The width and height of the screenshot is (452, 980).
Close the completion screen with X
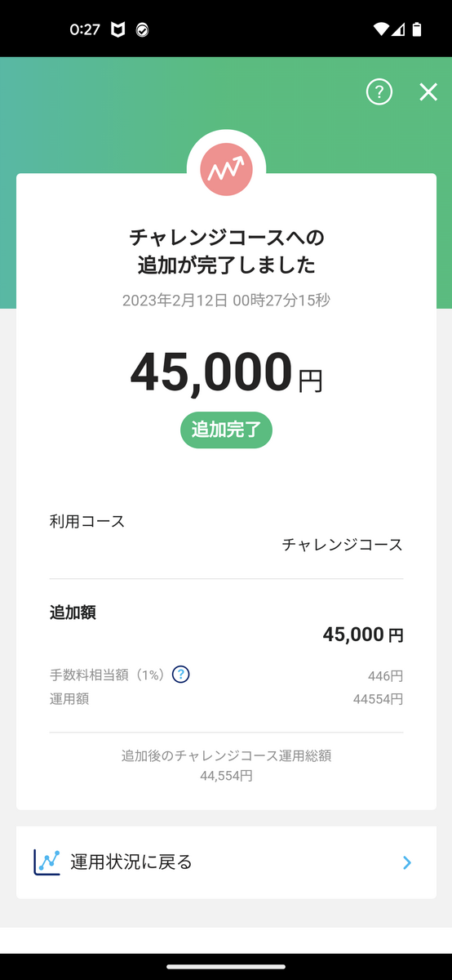[x=428, y=92]
